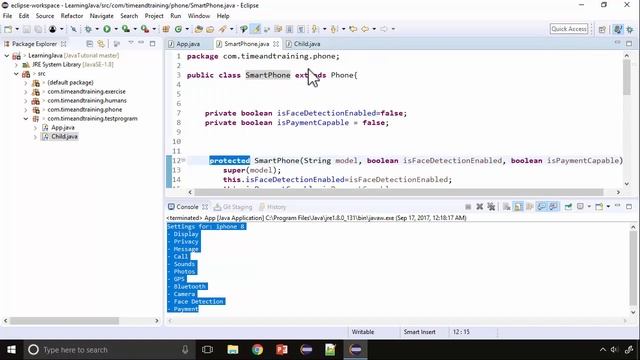
Task: Toggle Word Wrap in console toolbar
Action: coord(529,207)
